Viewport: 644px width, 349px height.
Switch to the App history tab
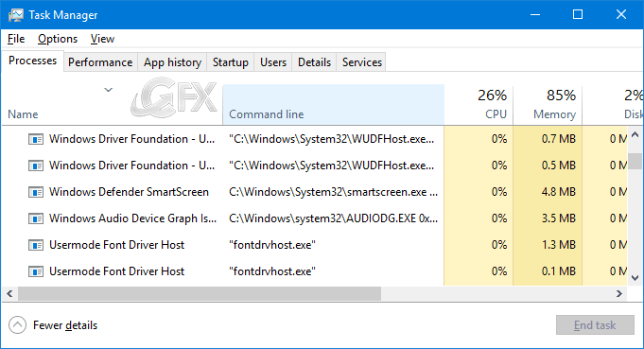(x=172, y=62)
